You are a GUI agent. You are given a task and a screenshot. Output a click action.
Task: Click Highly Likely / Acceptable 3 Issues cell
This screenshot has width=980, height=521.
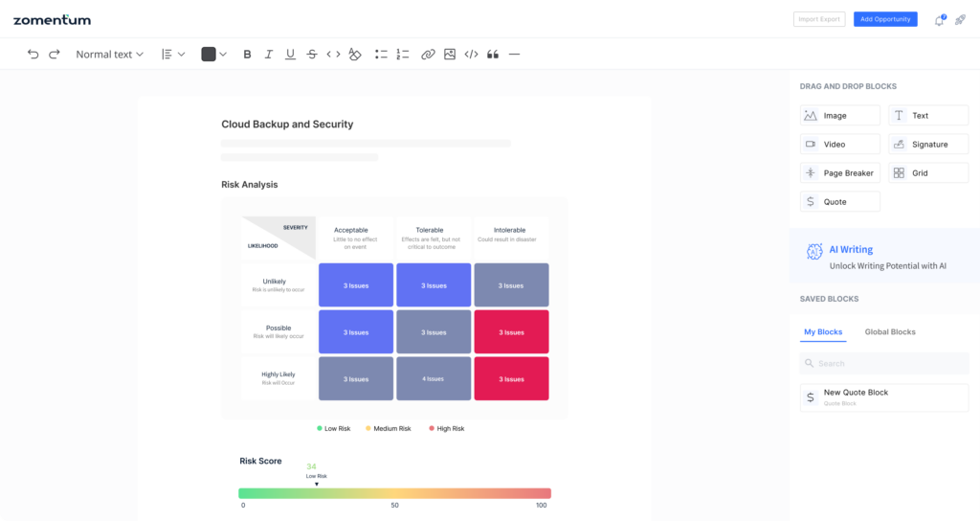[x=356, y=379]
